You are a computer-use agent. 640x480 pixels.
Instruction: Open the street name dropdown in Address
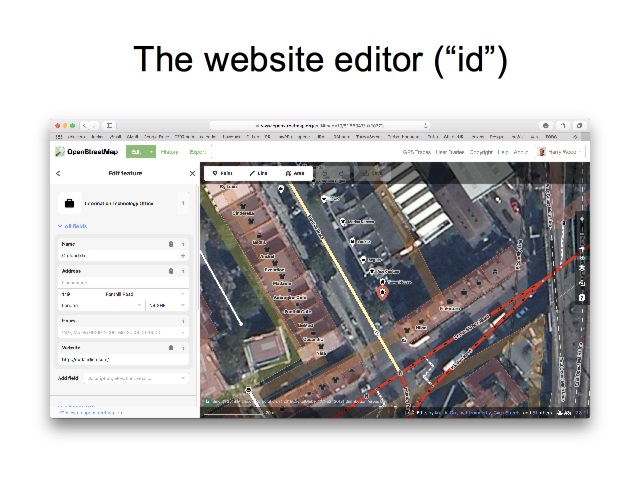tap(182, 294)
